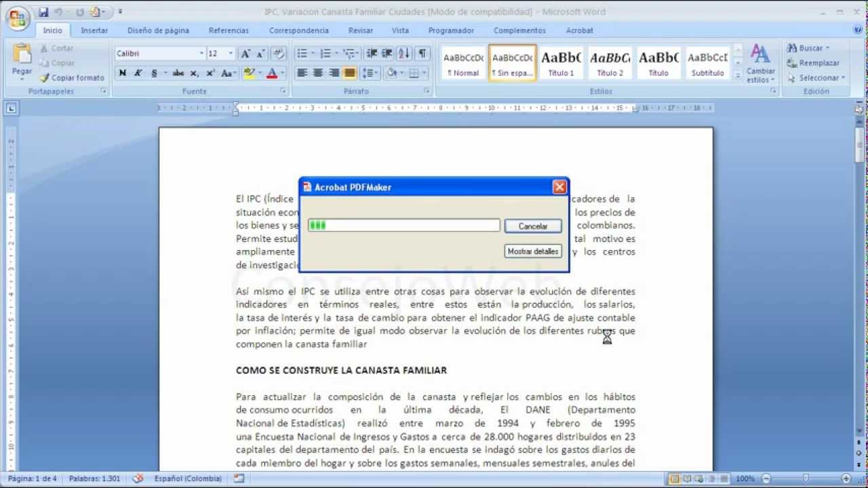The height and width of the screenshot is (488, 868).
Task: Open the Correspondencia tab
Action: [x=298, y=30]
